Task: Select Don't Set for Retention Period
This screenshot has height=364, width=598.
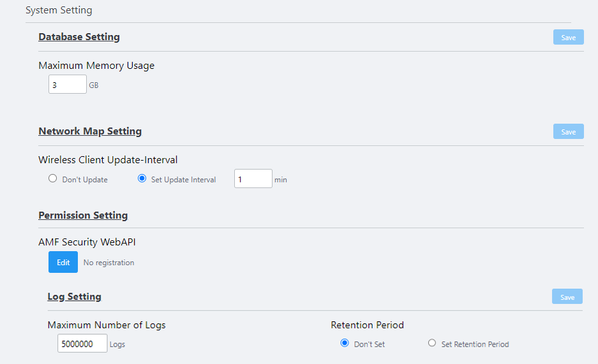Action: pyautogui.click(x=345, y=344)
